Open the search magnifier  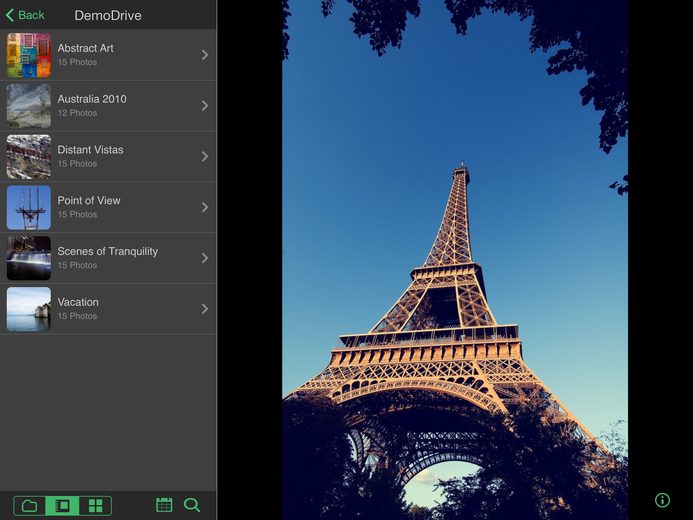tap(192, 505)
